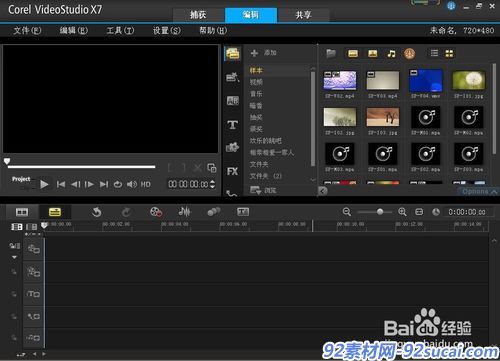Toggle repeat playback loop button

pyautogui.click(x=118, y=184)
